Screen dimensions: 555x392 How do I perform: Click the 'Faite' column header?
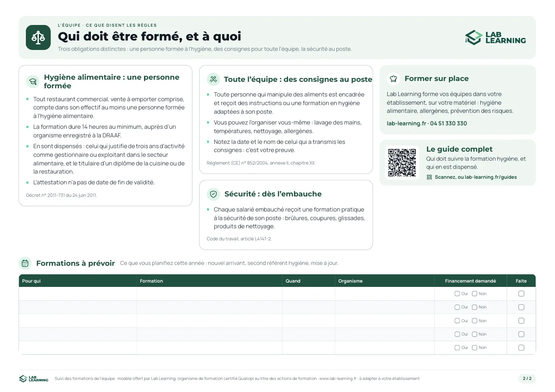521,281
